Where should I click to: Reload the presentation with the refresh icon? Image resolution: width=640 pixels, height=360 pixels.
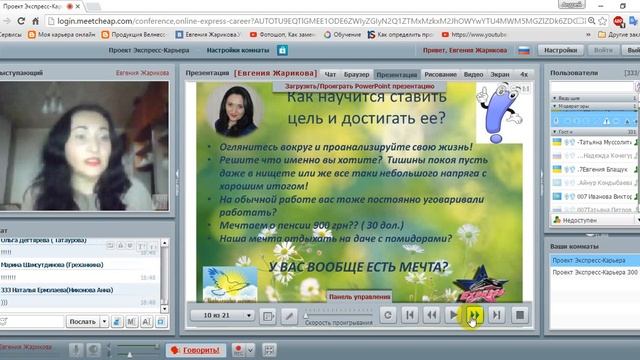tap(388, 315)
